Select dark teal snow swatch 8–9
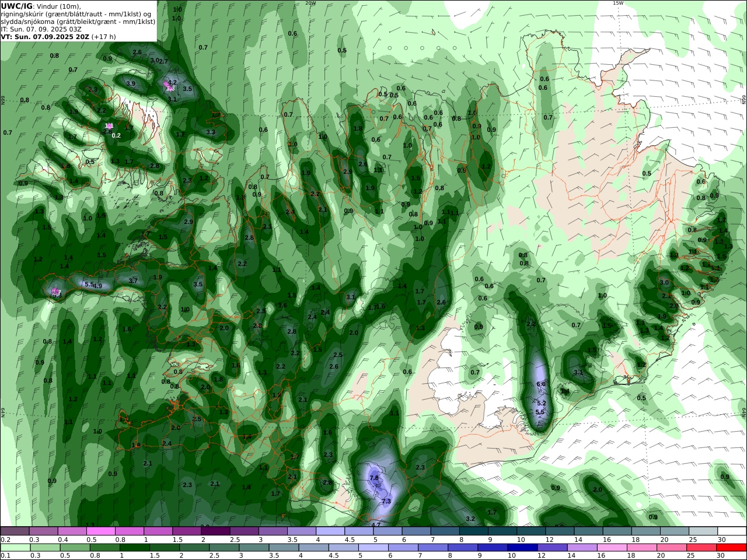 474,531
